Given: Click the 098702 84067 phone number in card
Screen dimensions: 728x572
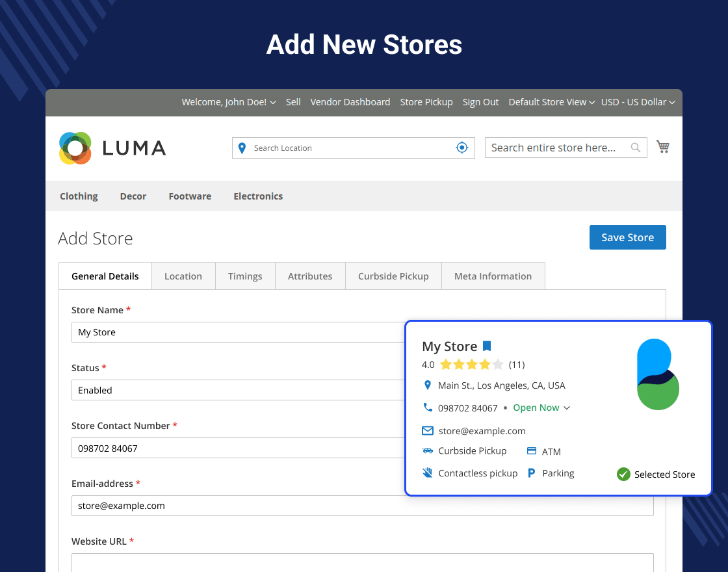Looking at the screenshot, I should [x=467, y=408].
